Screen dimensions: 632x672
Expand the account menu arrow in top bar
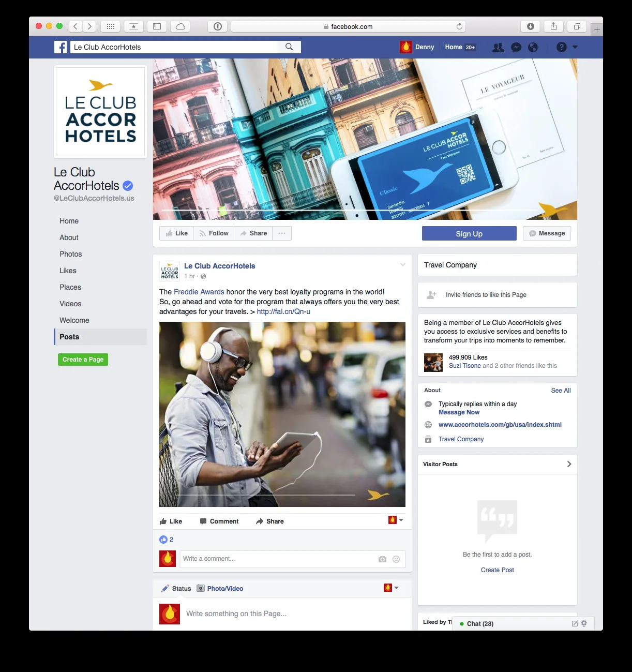[575, 47]
